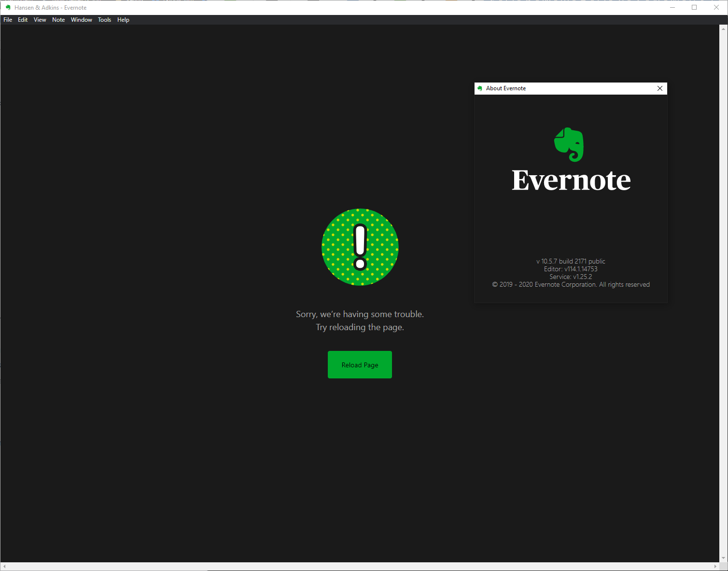Image resolution: width=728 pixels, height=571 pixels.
Task: Click the Reload Page button
Action: [360, 365]
